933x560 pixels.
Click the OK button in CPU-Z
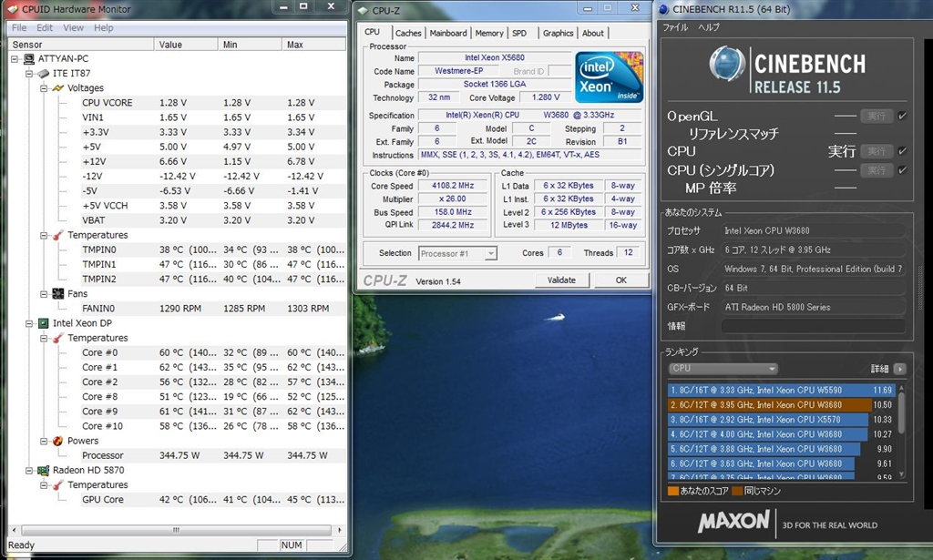620,280
